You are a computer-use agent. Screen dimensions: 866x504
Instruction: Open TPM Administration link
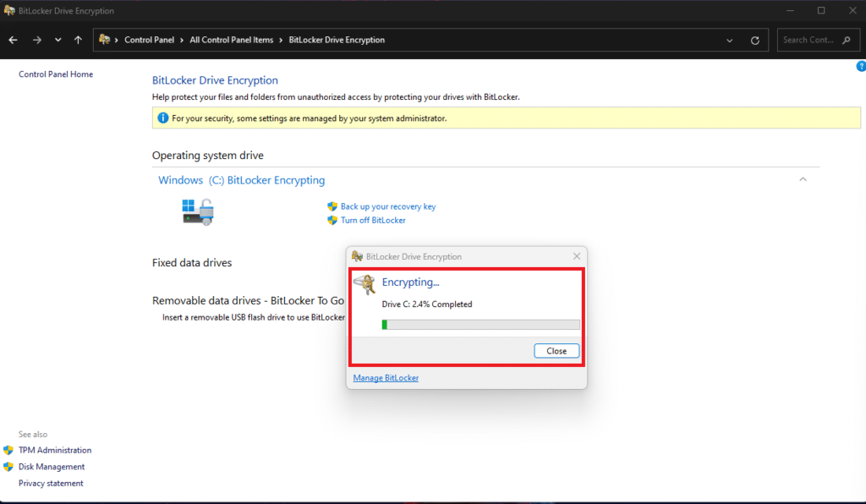point(54,450)
